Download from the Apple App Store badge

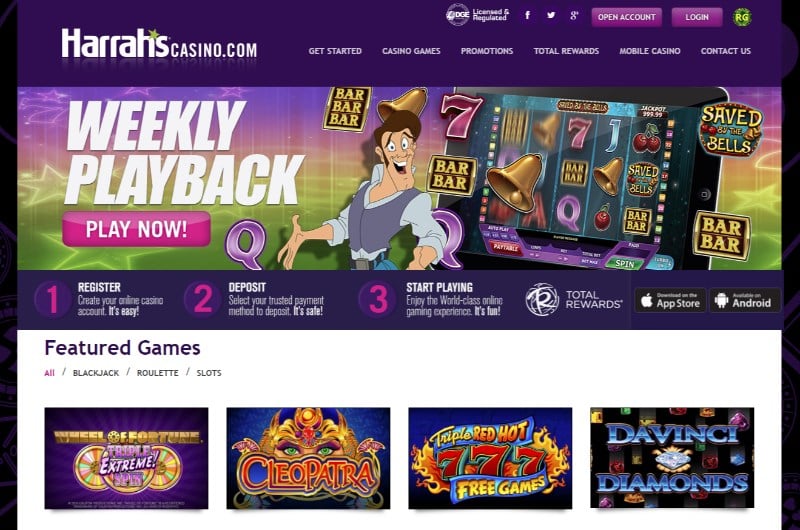click(670, 300)
